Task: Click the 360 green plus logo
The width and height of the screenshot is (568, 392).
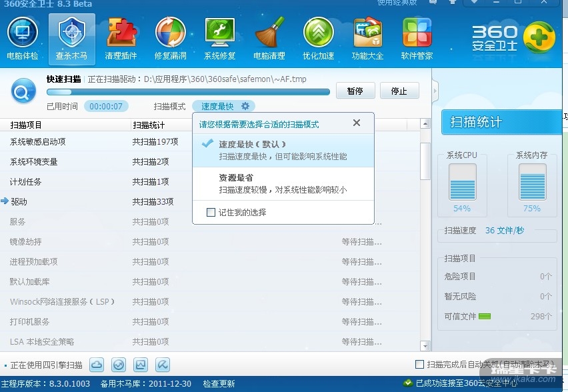Action: [x=539, y=37]
